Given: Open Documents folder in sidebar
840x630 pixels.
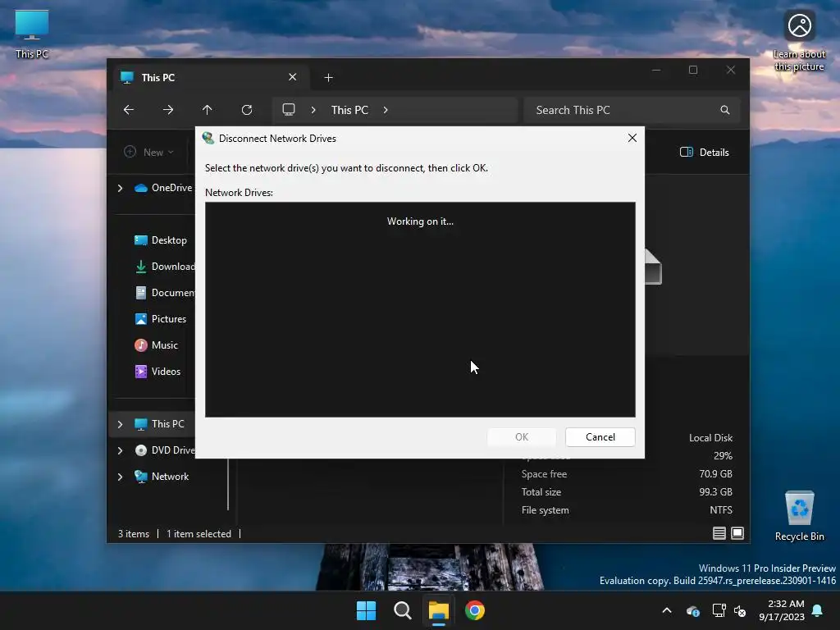Looking at the screenshot, I should click(x=164, y=293).
